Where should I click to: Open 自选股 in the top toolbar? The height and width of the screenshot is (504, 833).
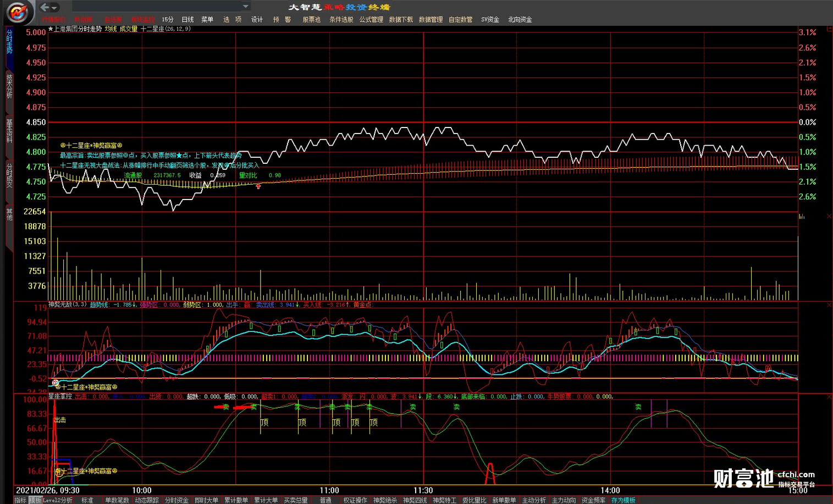click(x=113, y=19)
